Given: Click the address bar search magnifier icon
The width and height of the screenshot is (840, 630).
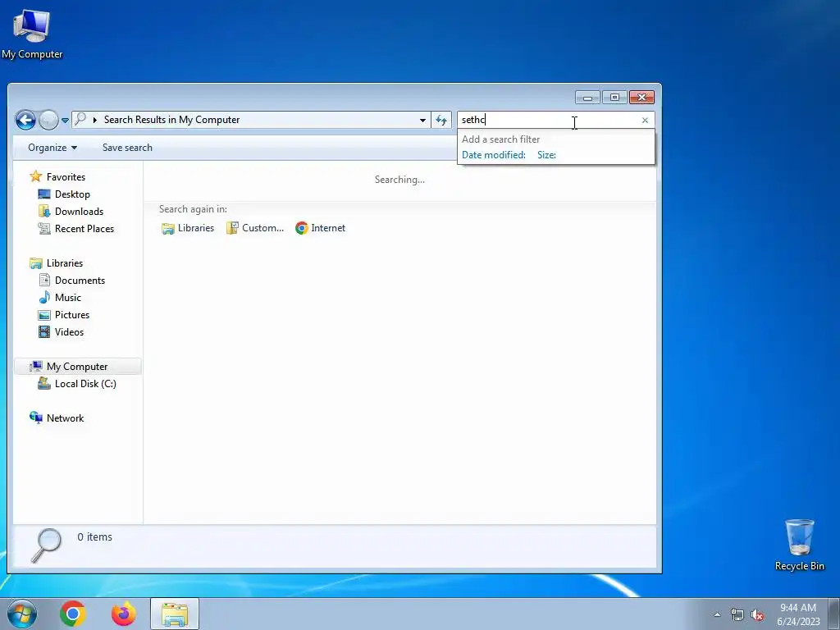Looking at the screenshot, I should pyautogui.click(x=80, y=119).
